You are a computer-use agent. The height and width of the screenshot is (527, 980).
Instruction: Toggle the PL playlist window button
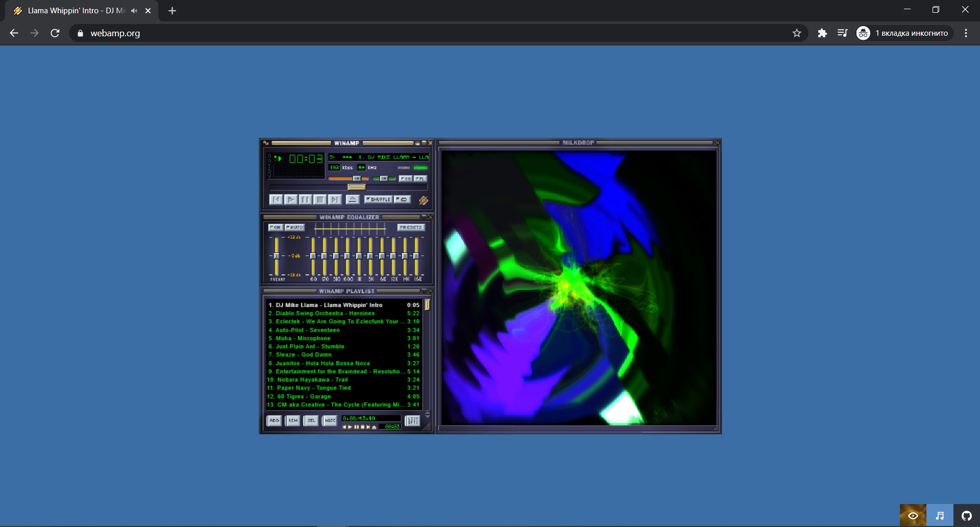click(x=420, y=178)
